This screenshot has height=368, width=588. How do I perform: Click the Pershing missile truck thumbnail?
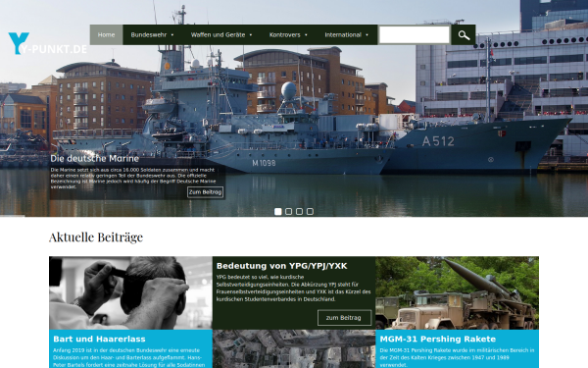(x=457, y=292)
